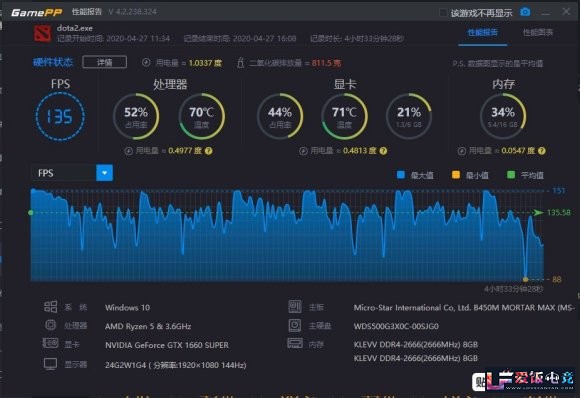Screen dimensions: 580x398
Task: Switch to the 性能图表 tab
Action: point(538,33)
